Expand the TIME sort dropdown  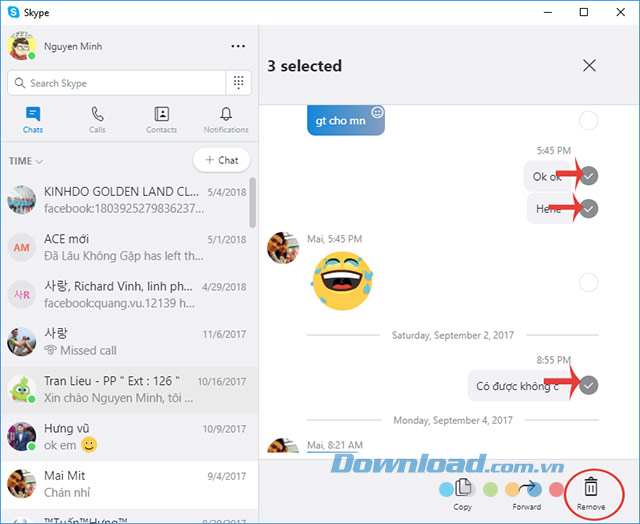[26, 161]
